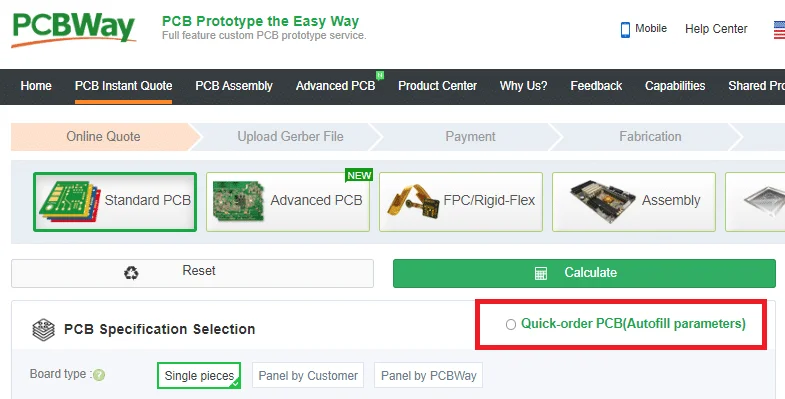Go to the Advanced PCB nav item
Image resolution: width=785 pixels, height=399 pixels.
pyautogui.click(x=335, y=86)
